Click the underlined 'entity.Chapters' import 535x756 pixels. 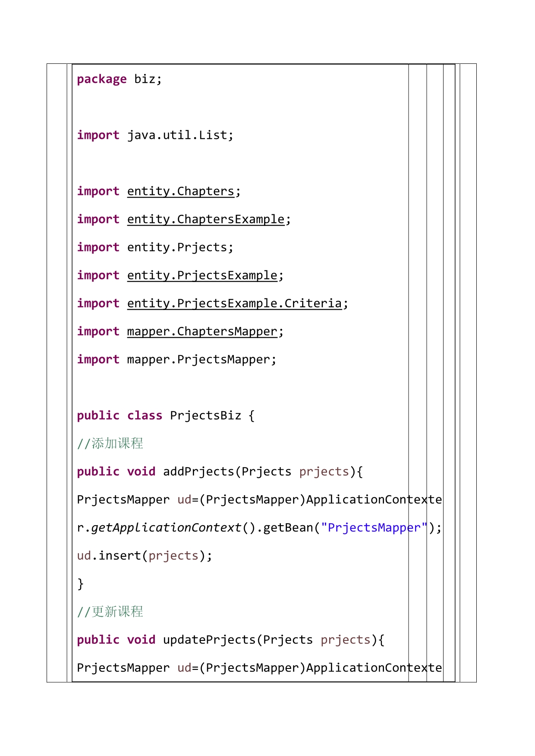[x=180, y=191]
